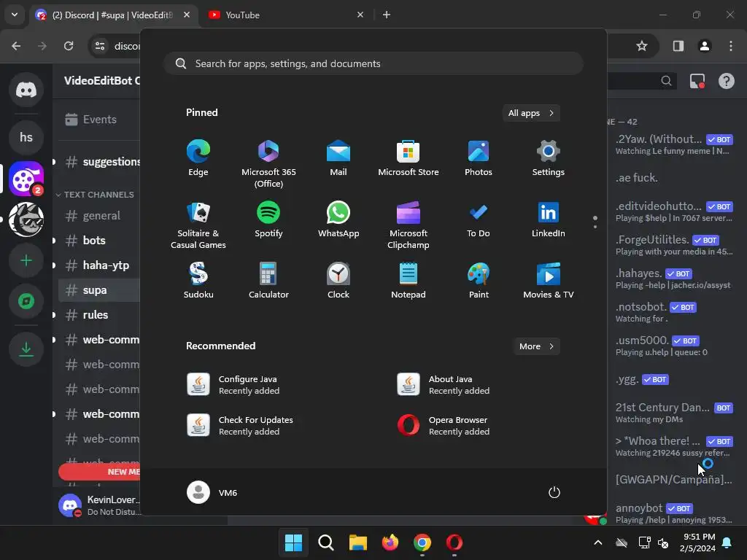
Task: Select the hs server in Discord
Action: click(x=26, y=137)
